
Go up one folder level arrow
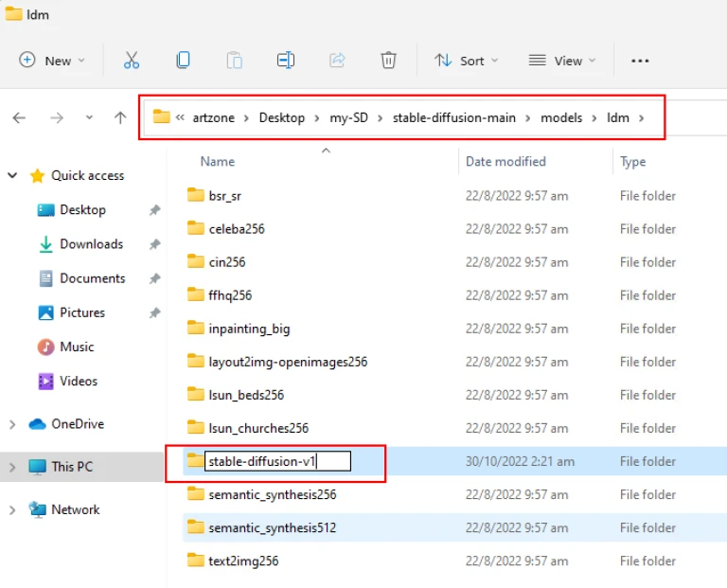pyautogui.click(x=120, y=117)
